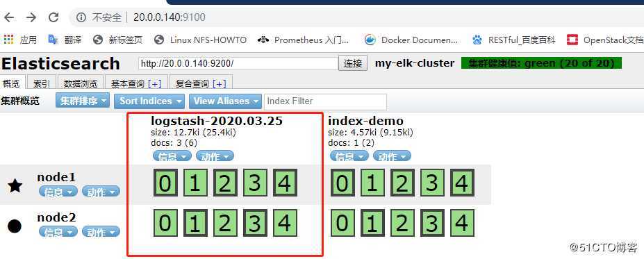Select index-demo shard 2 on node2
This screenshot has width=644, height=259.
coord(402,223)
